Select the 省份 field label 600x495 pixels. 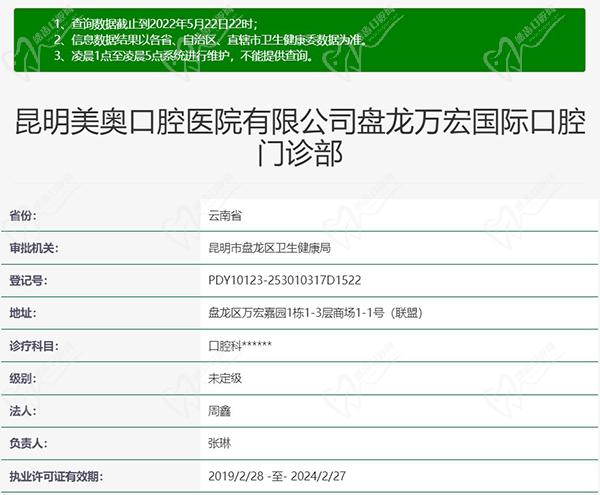pos(24,215)
